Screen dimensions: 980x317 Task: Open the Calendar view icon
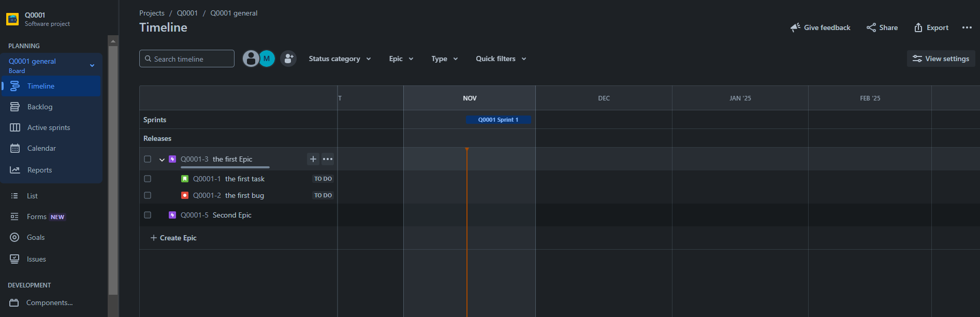point(15,148)
